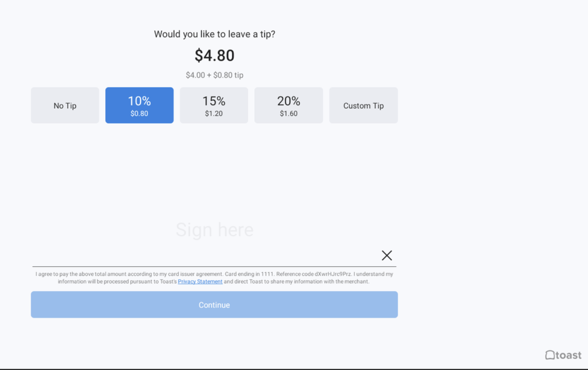Open the Custom Tip entry

(363, 105)
